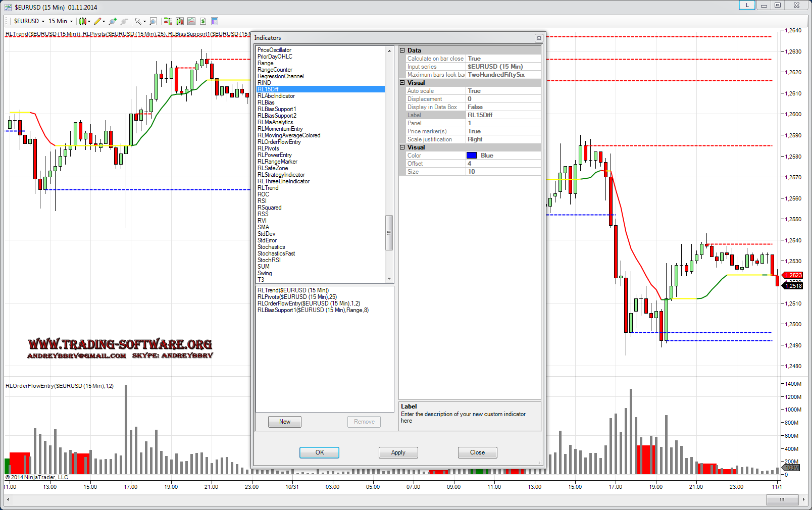Open the $EURUSD instrument dropdown
This screenshot has width=812, height=510.
click(29, 21)
